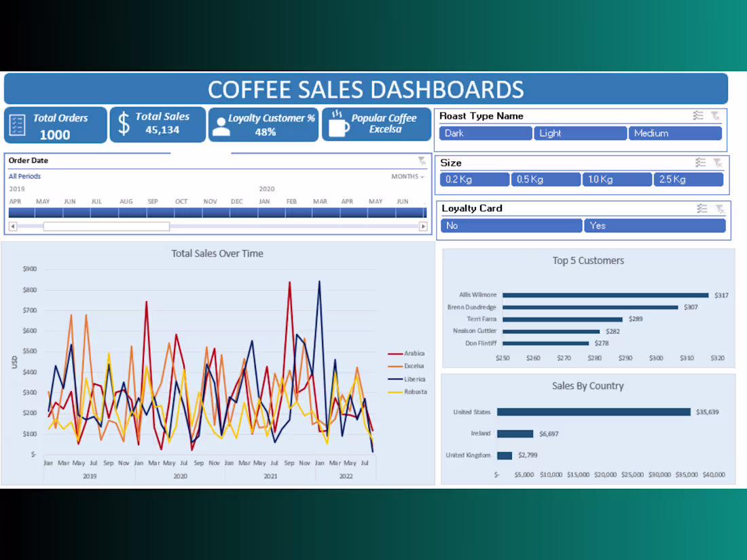Clear filter on Size slicer
Screen dimensions: 747x560
718,162
